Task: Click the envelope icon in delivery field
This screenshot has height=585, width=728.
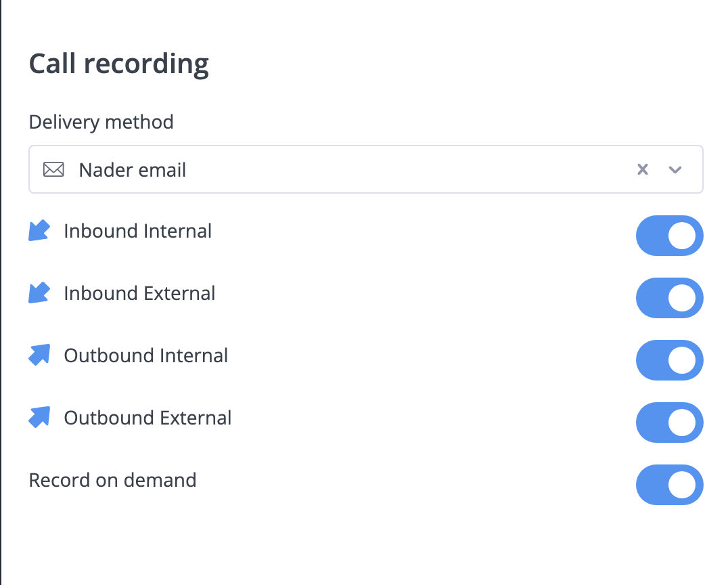Action: [x=54, y=169]
